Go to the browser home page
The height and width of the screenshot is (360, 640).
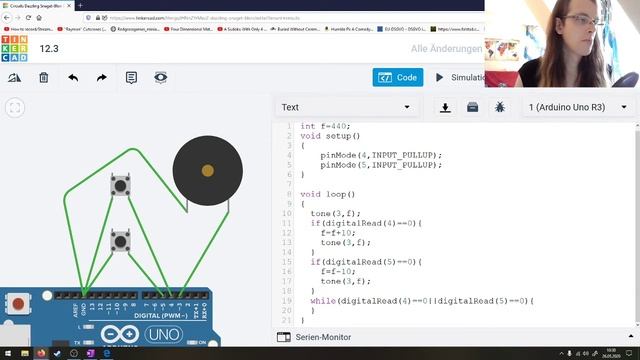(x=39, y=18)
